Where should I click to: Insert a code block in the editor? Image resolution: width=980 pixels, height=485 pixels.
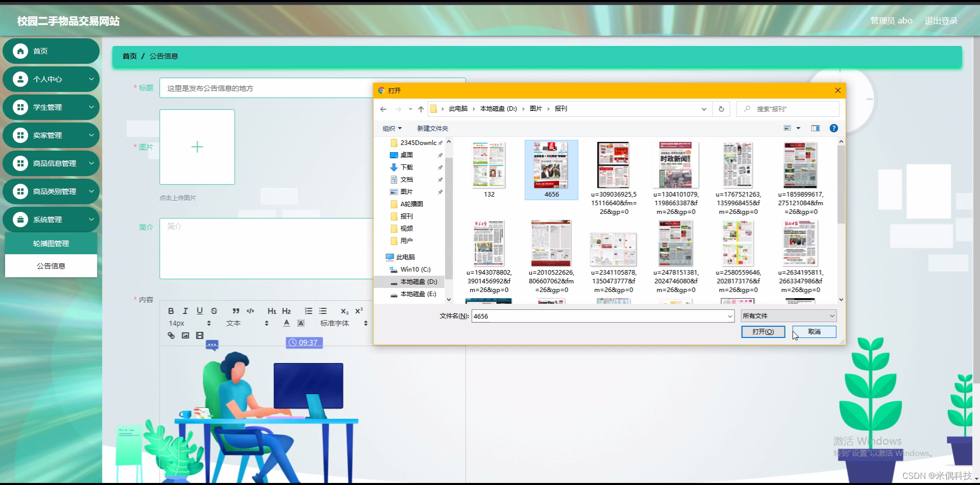pyautogui.click(x=250, y=311)
